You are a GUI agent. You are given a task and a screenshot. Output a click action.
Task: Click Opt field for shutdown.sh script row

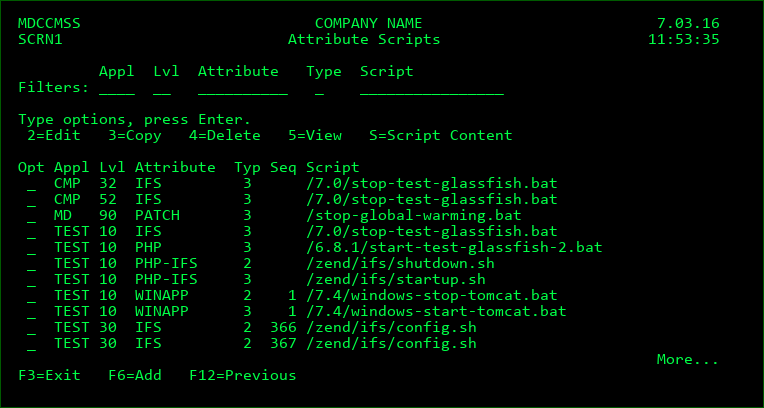[32, 264]
